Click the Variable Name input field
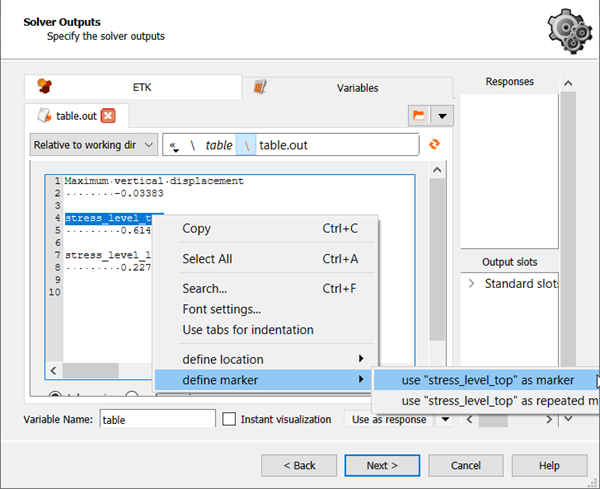 coord(158,419)
